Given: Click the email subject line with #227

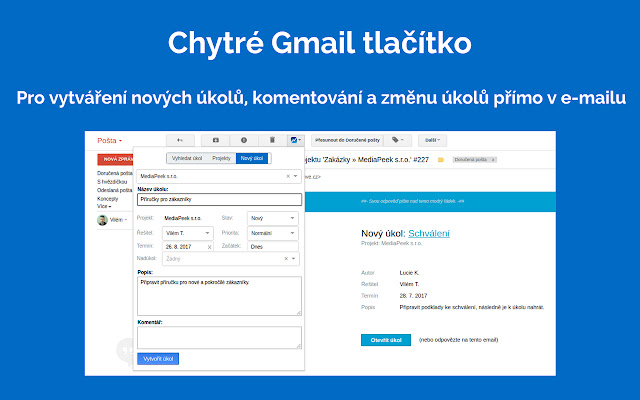Looking at the screenshot, I should (367, 160).
